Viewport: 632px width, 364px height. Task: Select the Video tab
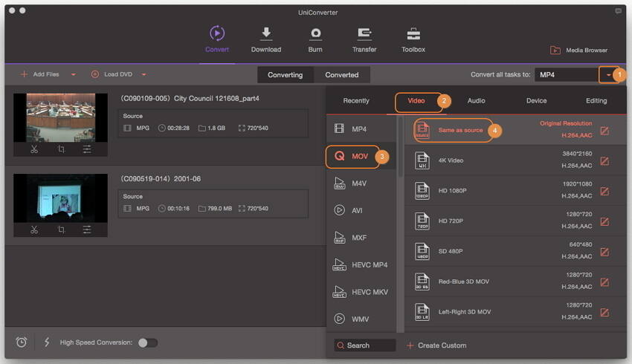[416, 101]
